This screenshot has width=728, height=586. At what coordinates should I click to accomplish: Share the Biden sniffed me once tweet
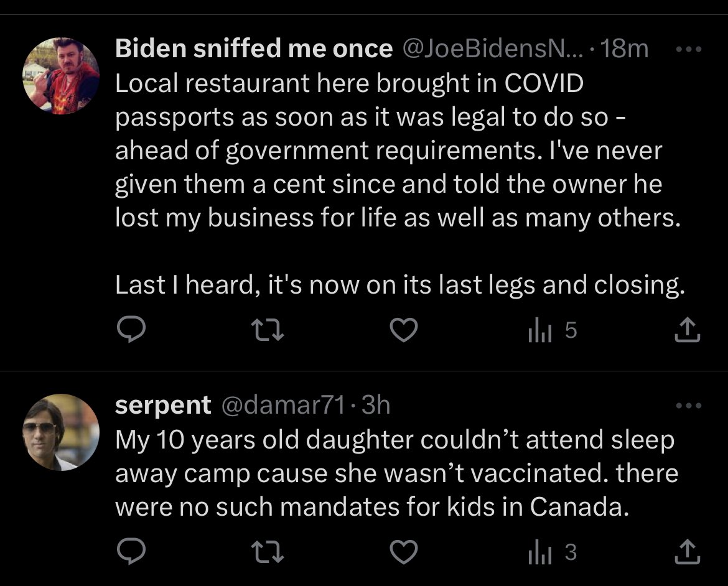pos(688,331)
